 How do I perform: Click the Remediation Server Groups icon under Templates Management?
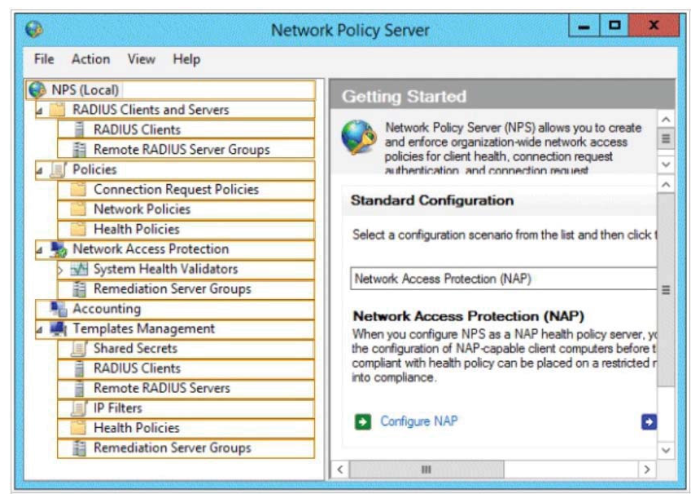tap(79, 448)
